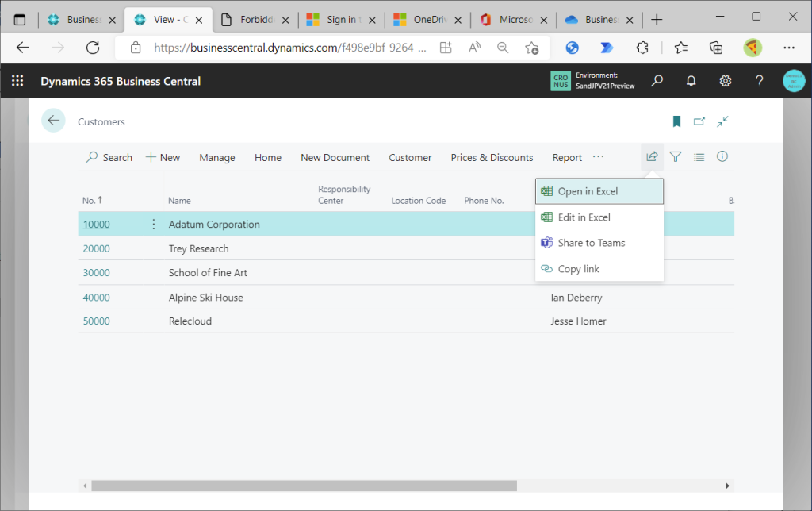
Task: Open the browser Favorites list
Action: 681,48
